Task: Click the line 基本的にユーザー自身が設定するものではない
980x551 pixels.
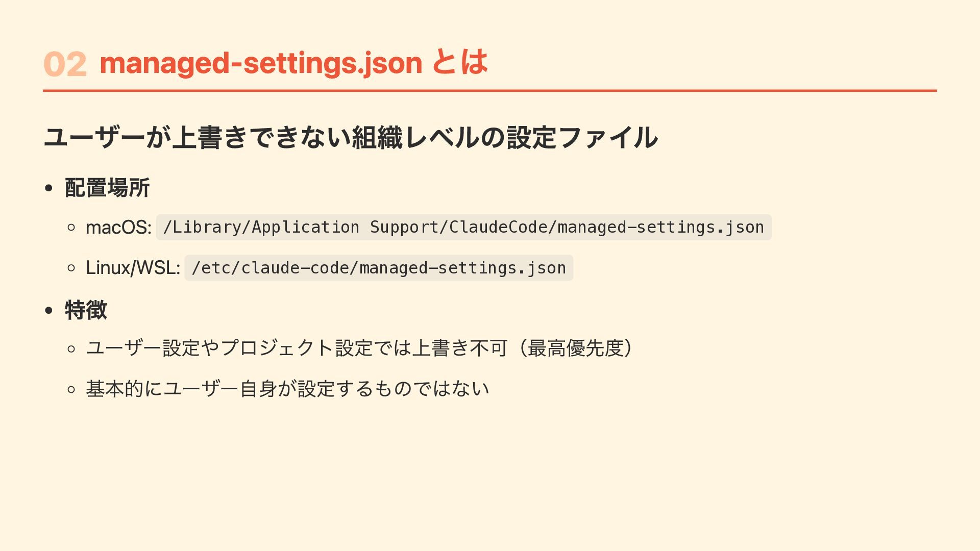Action: [287, 389]
